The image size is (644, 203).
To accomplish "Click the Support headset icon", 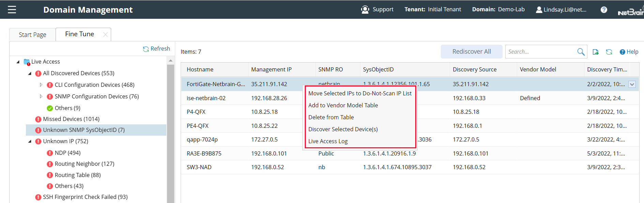I will click(x=365, y=10).
